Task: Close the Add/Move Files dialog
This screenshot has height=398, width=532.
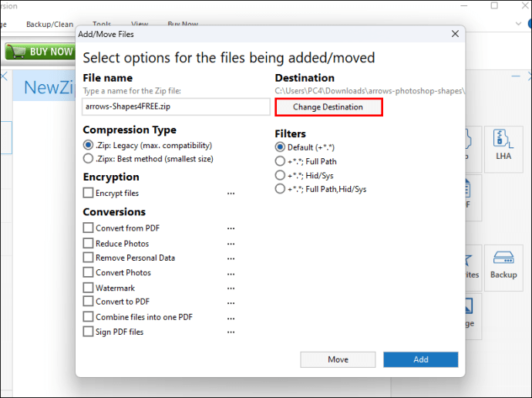Action: pyautogui.click(x=455, y=34)
